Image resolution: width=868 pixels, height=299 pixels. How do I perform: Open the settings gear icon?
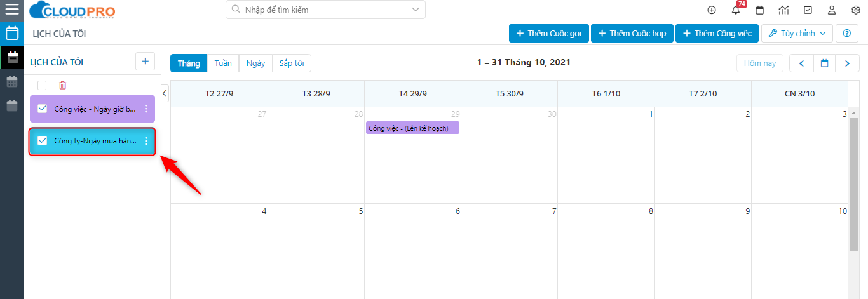(855, 10)
